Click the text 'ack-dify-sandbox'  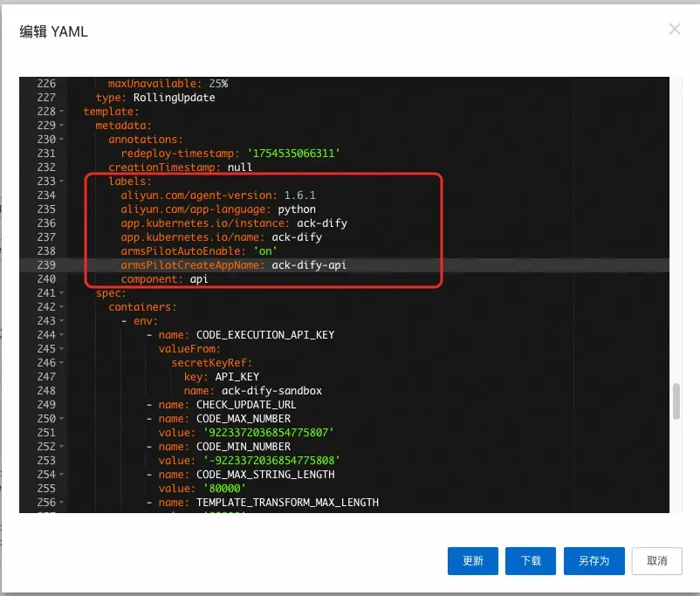271,391
